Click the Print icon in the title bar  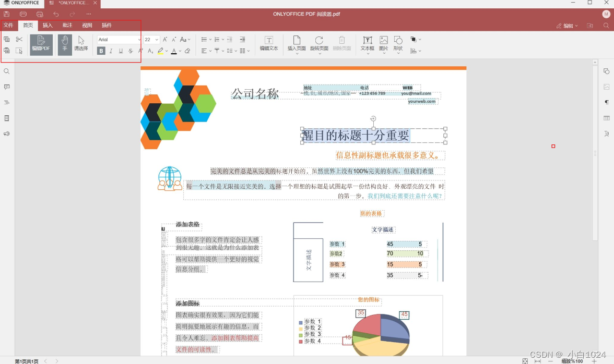click(x=23, y=14)
